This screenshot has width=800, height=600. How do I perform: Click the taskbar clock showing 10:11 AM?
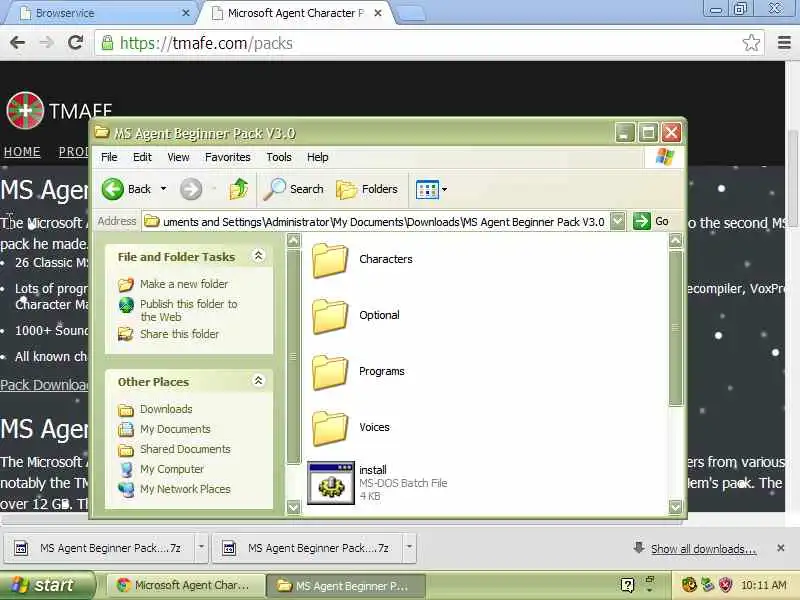(x=763, y=585)
